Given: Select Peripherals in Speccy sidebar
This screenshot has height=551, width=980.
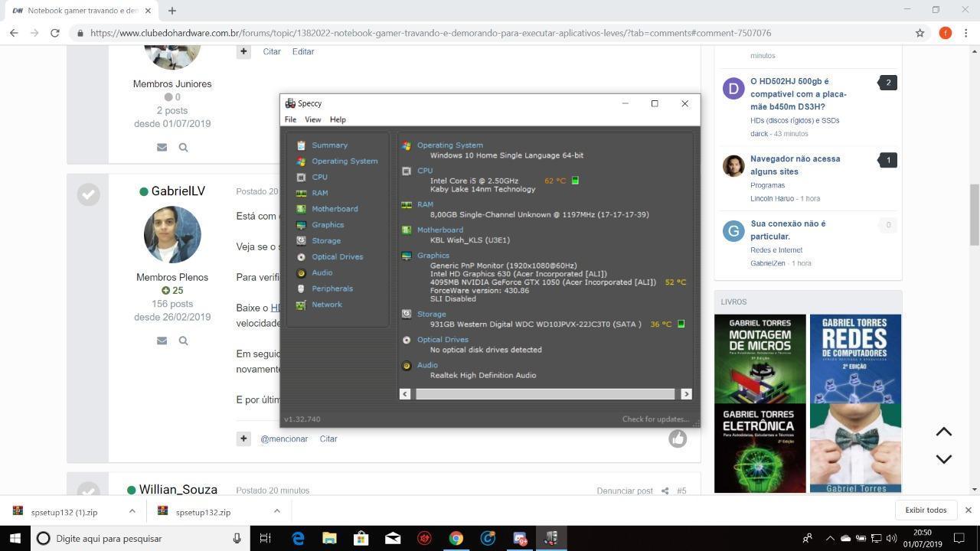Looking at the screenshot, I should pyautogui.click(x=332, y=289).
